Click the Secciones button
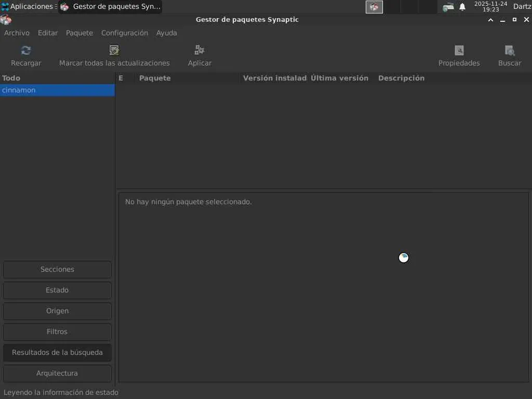Screen dimensions: 532x399 pos(57,270)
